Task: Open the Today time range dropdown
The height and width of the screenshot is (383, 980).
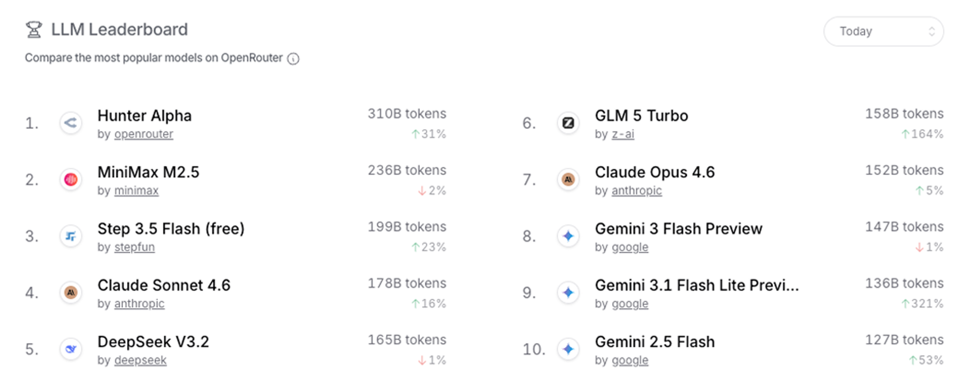Action: 883,32
